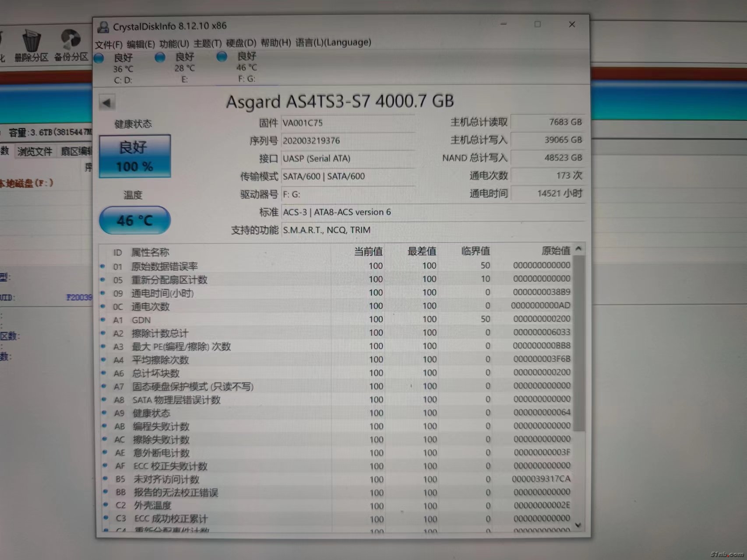Open the 主题(T) menu

click(x=208, y=43)
